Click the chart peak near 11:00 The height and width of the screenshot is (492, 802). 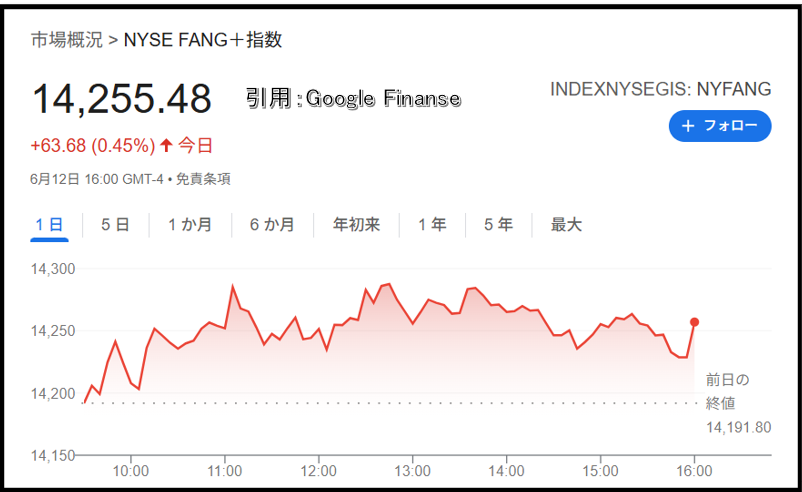[x=233, y=287]
